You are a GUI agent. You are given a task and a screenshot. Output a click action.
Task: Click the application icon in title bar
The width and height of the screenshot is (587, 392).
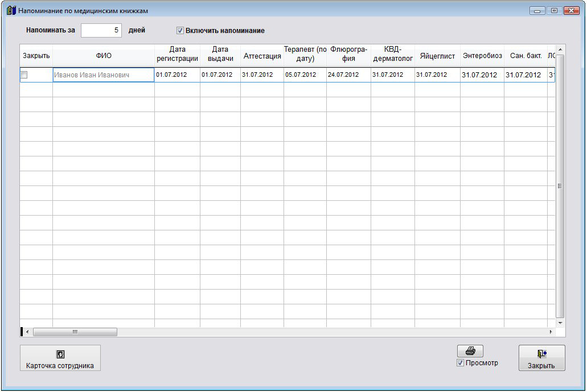(11, 10)
